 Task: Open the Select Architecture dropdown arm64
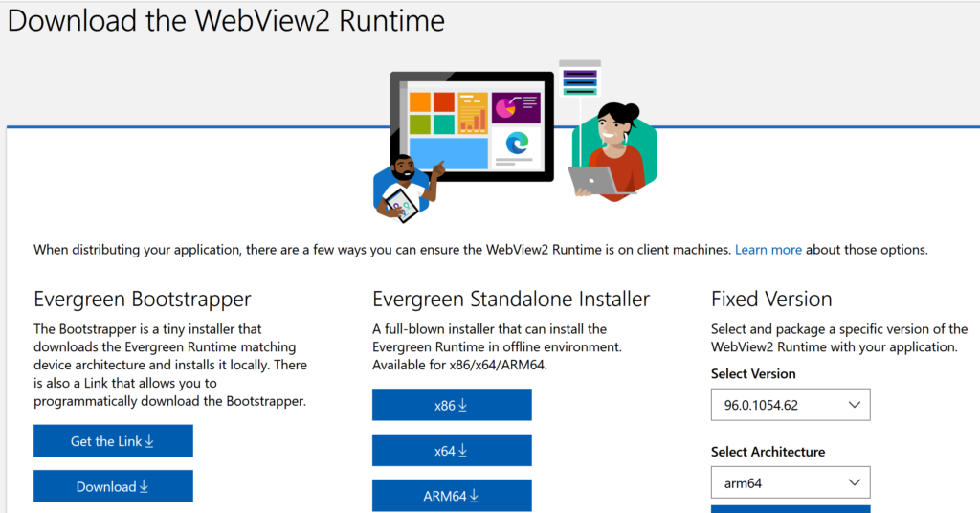tap(791, 483)
